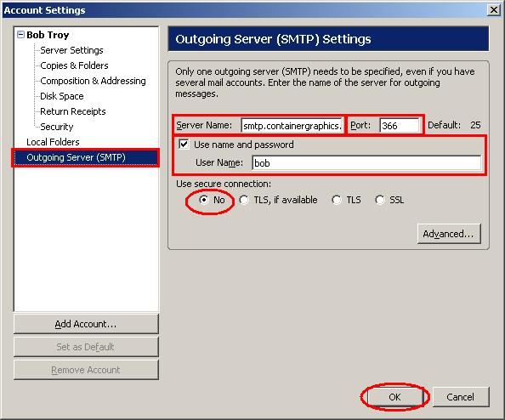Collapse the Bob Troy account tree
Viewport: 505px width, 420px height.
coord(20,35)
